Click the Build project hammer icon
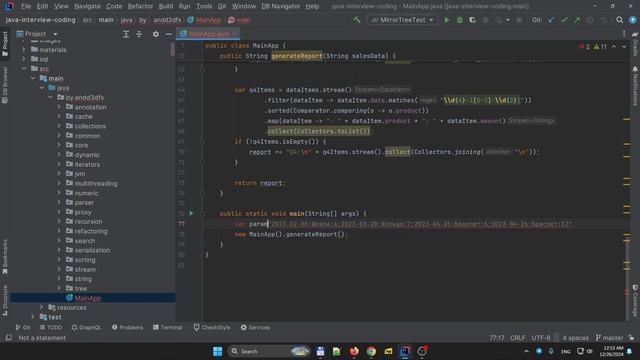 coord(357,20)
